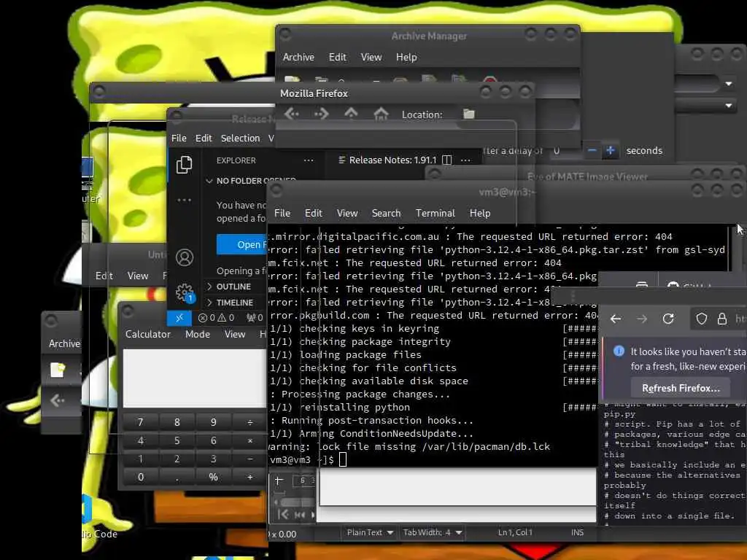Click the calculator plus (+) button

click(250, 477)
